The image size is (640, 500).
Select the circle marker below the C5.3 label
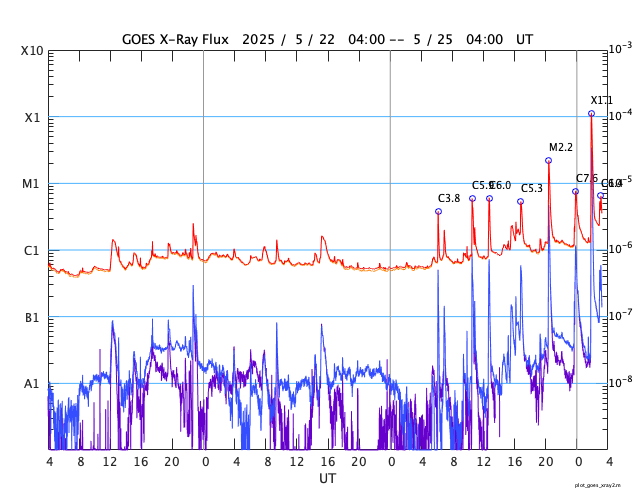pos(520,202)
